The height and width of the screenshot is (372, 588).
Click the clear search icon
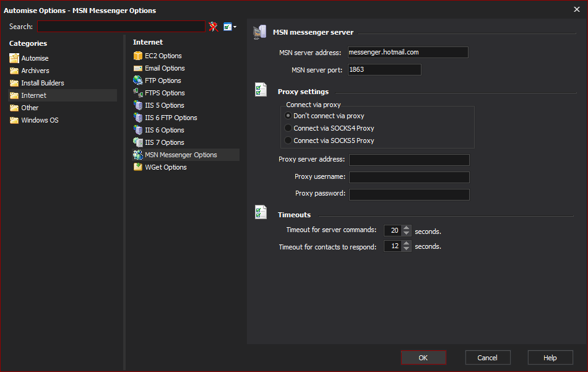tap(214, 27)
